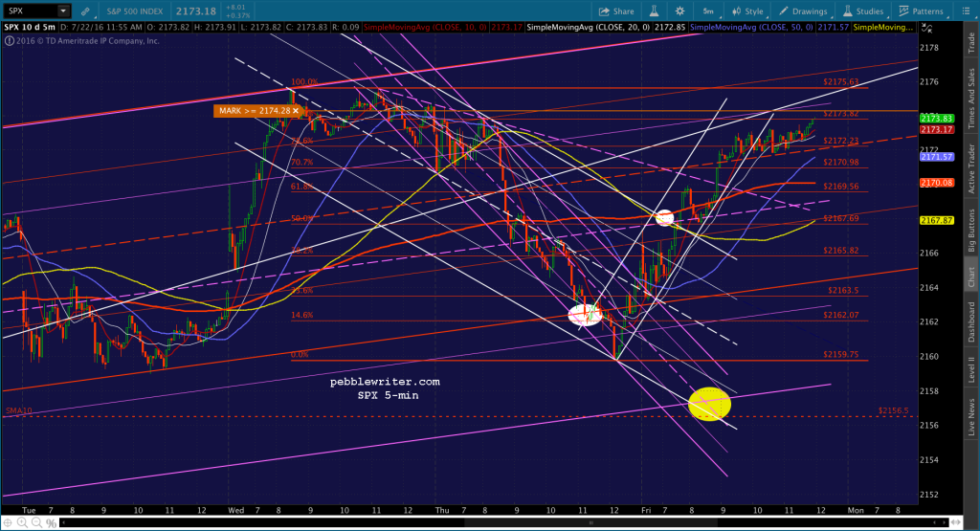Open the Studies dropdown
Image resolution: width=980 pixels, height=531 pixels.
(x=863, y=11)
